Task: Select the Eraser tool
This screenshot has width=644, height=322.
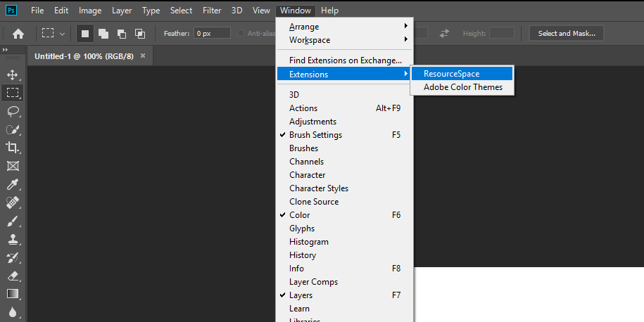Action: pos(13,276)
